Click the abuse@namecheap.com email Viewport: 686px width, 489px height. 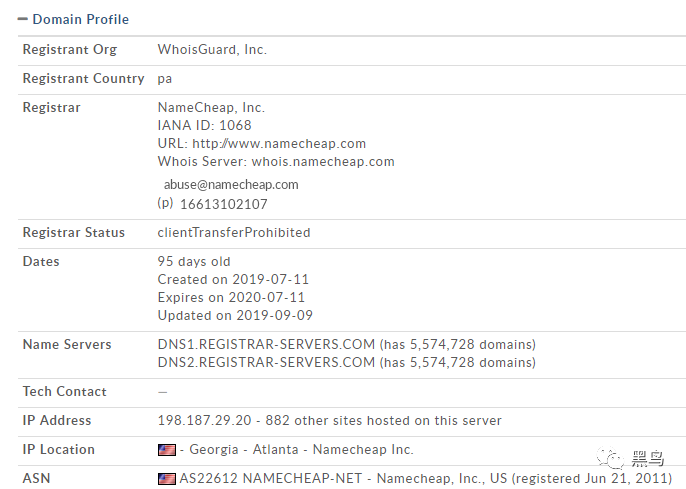coord(231,185)
